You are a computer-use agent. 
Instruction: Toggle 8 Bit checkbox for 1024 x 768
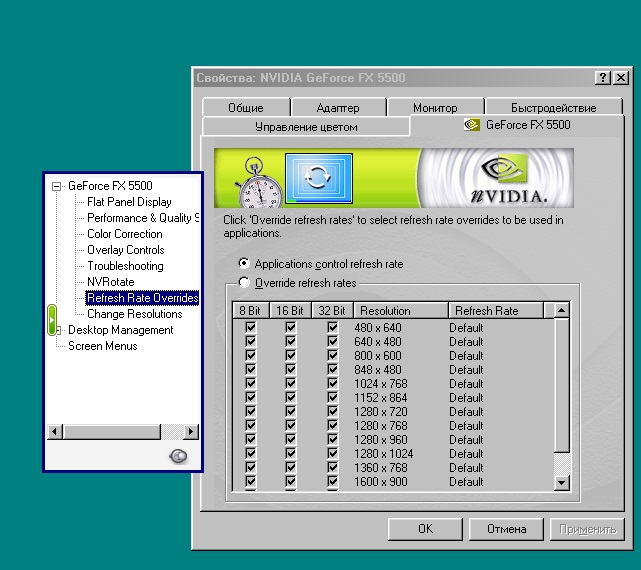click(x=251, y=383)
